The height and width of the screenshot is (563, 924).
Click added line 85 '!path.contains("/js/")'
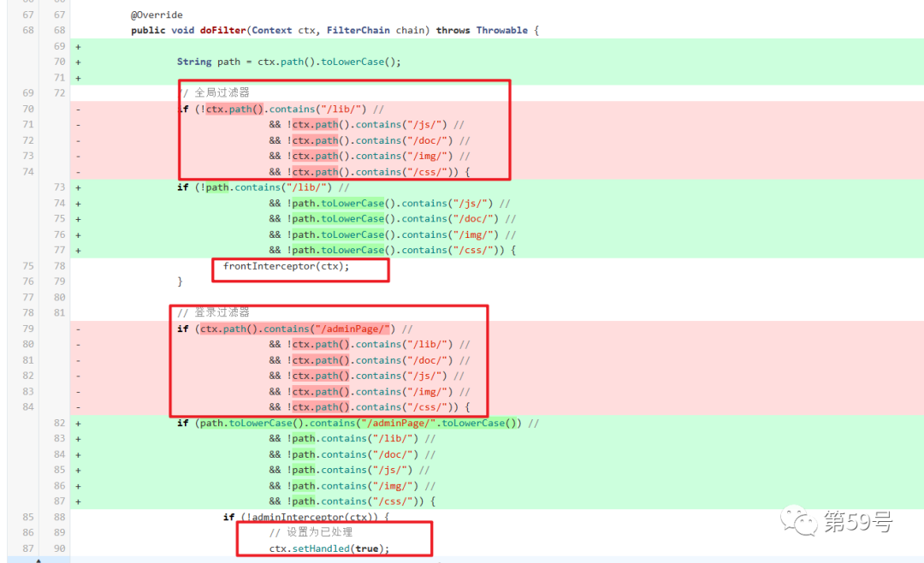[349, 470]
